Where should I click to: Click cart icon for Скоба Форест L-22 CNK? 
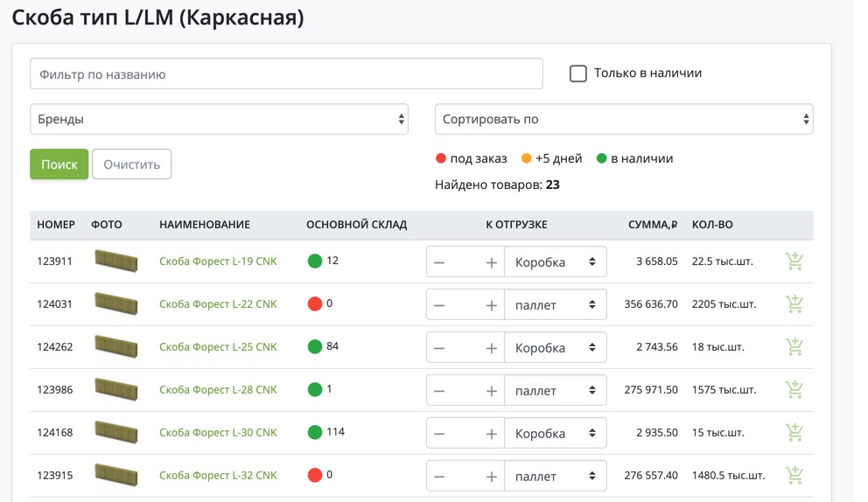[x=794, y=304]
